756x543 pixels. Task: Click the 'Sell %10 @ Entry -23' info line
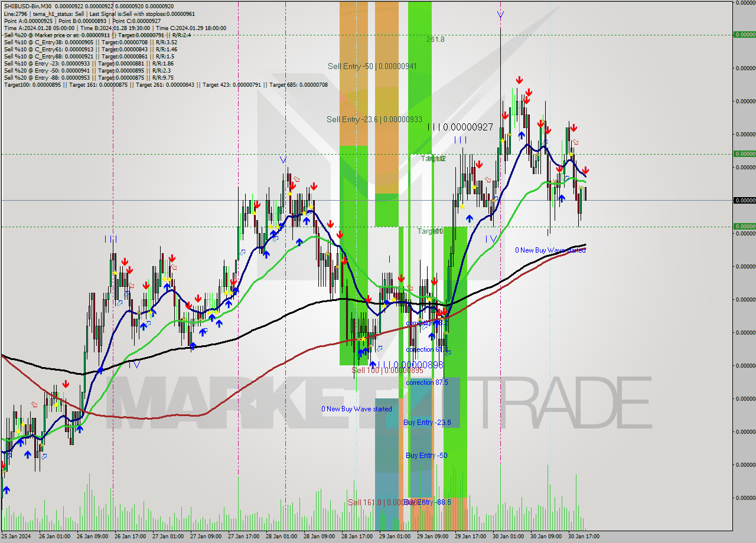[89, 63]
